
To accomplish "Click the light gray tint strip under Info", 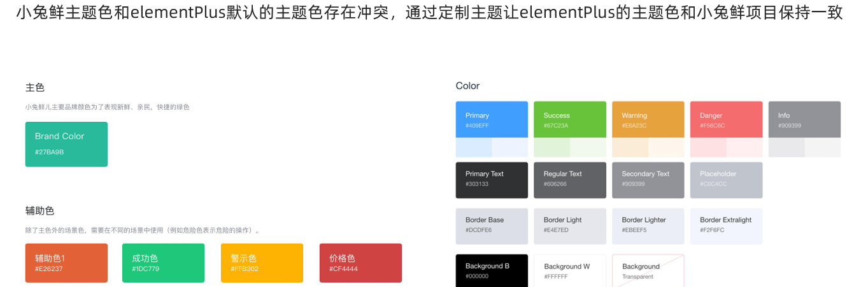I will (x=804, y=147).
